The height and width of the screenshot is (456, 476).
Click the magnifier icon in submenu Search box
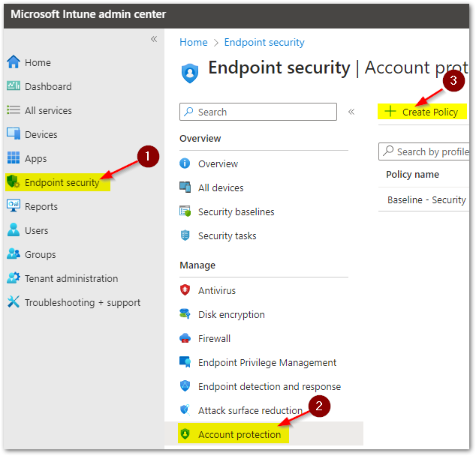point(188,111)
